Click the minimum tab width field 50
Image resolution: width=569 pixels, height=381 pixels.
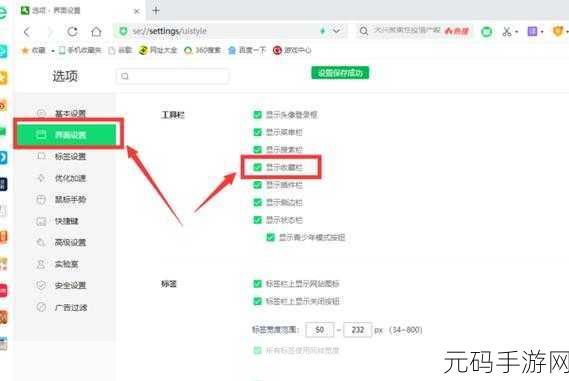pos(320,330)
